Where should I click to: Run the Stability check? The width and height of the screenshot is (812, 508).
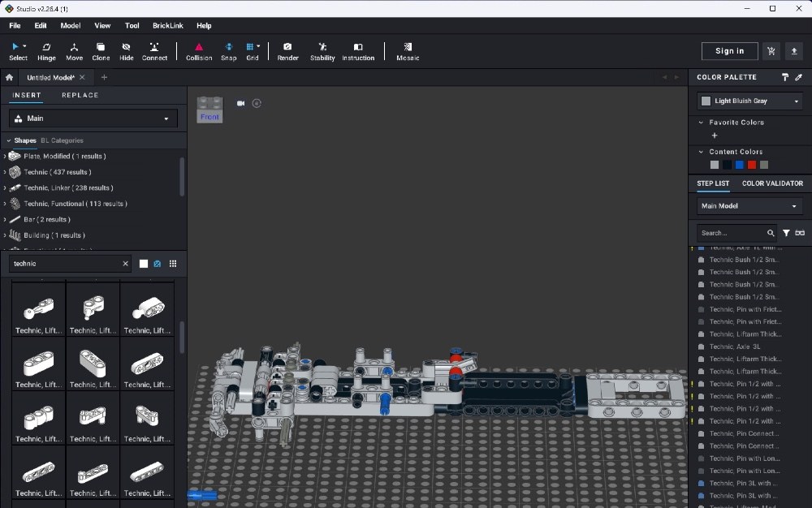pyautogui.click(x=322, y=52)
